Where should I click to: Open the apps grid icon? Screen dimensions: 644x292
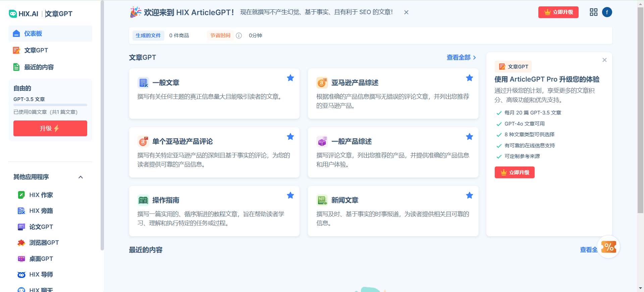(594, 12)
